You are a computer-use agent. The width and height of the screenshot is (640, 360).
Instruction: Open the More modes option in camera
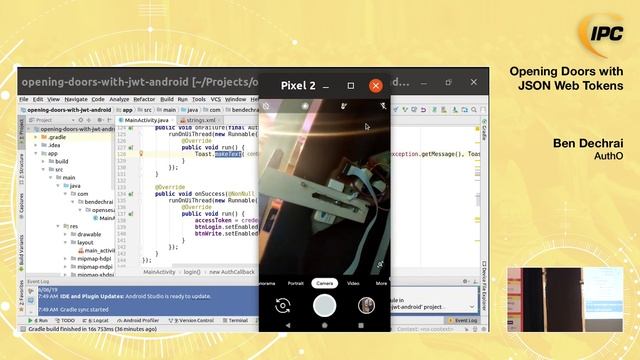point(381,283)
